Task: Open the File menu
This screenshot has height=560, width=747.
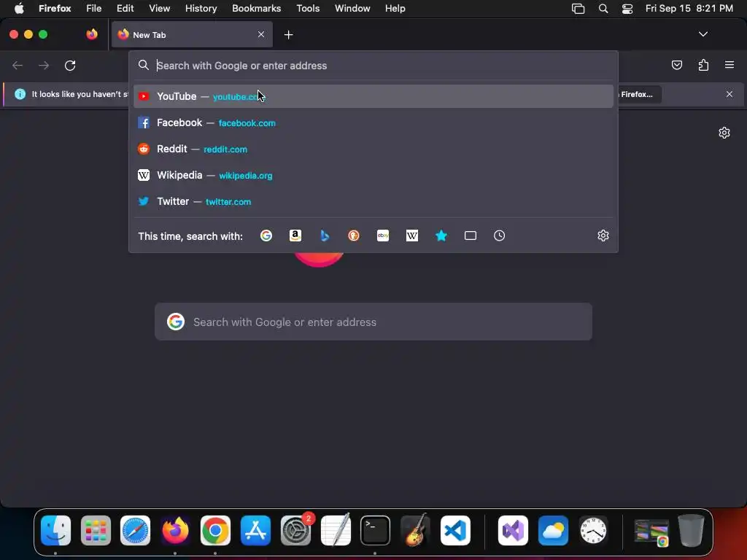Action: [93, 8]
